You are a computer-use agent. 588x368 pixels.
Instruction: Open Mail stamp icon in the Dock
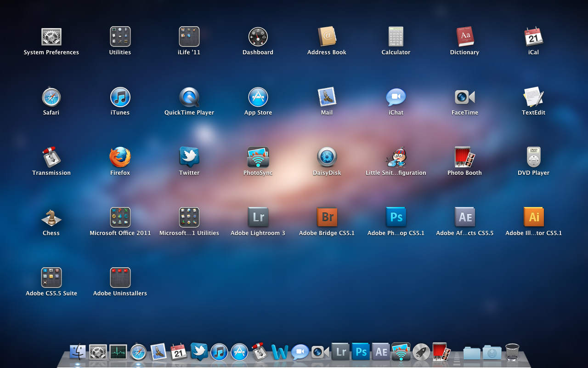(x=158, y=352)
